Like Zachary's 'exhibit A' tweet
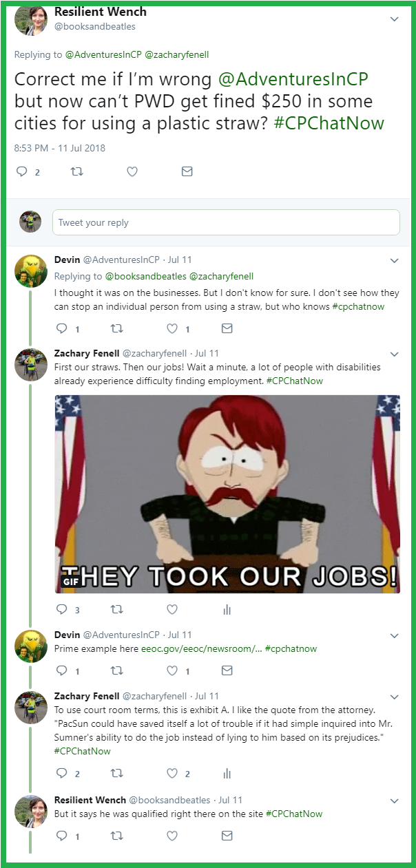The width and height of the screenshot is (416, 868). [172, 774]
